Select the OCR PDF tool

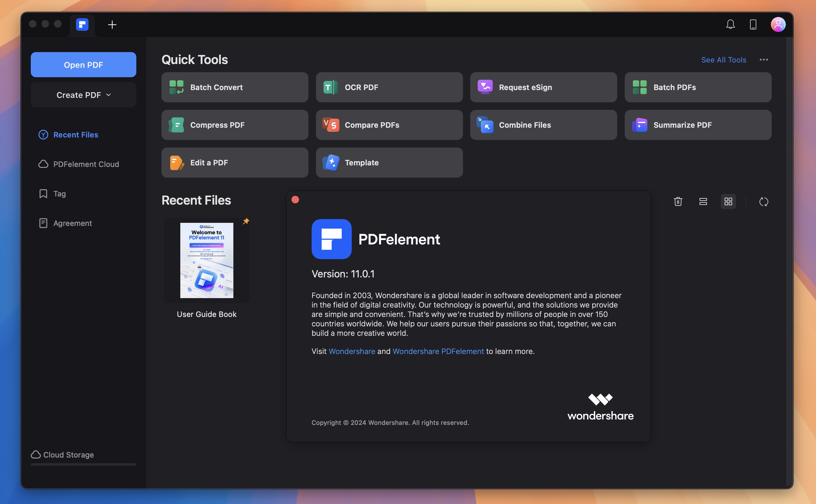[389, 87]
